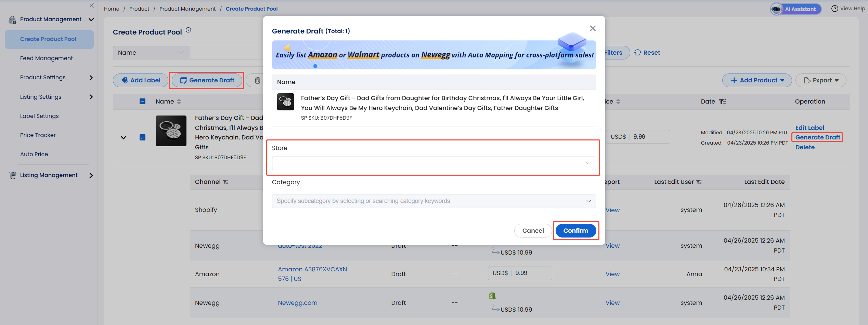Go to Product Management breadcrumb
868x325 pixels.
(187, 9)
